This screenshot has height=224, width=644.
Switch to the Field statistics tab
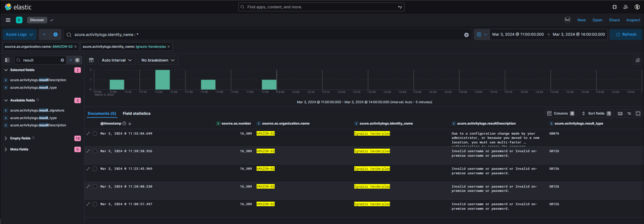[136, 114]
